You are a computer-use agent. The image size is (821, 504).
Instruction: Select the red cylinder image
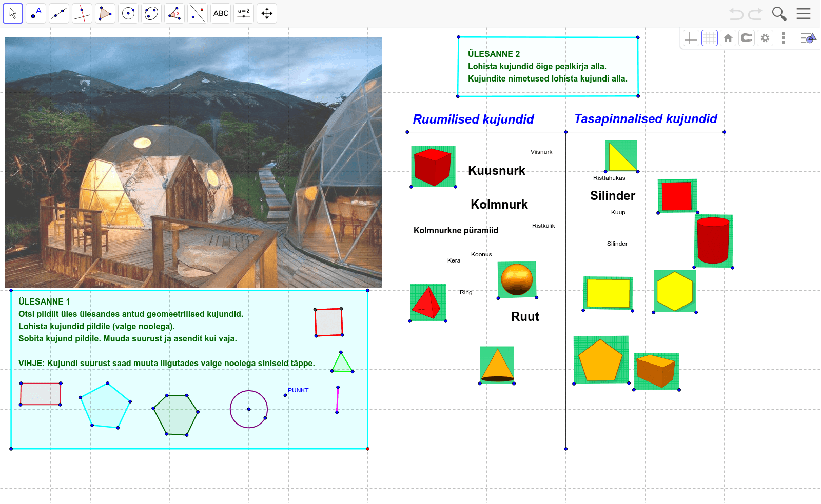click(x=713, y=241)
